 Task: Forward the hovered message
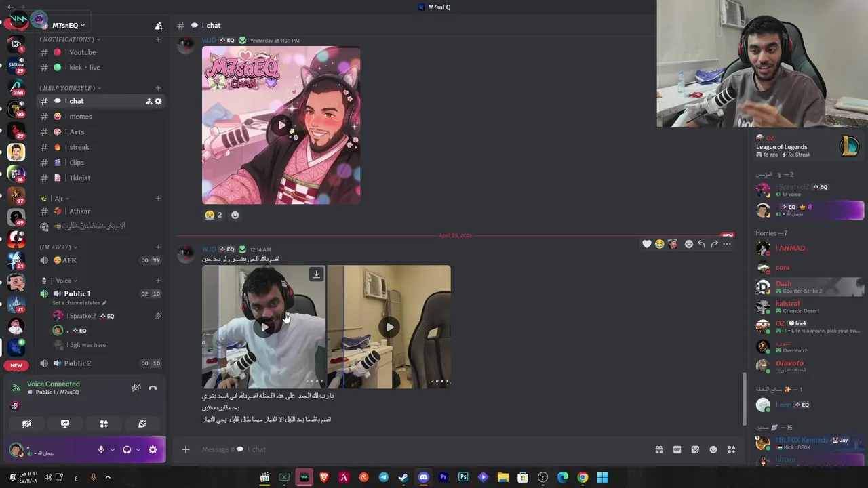click(x=714, y=244)
